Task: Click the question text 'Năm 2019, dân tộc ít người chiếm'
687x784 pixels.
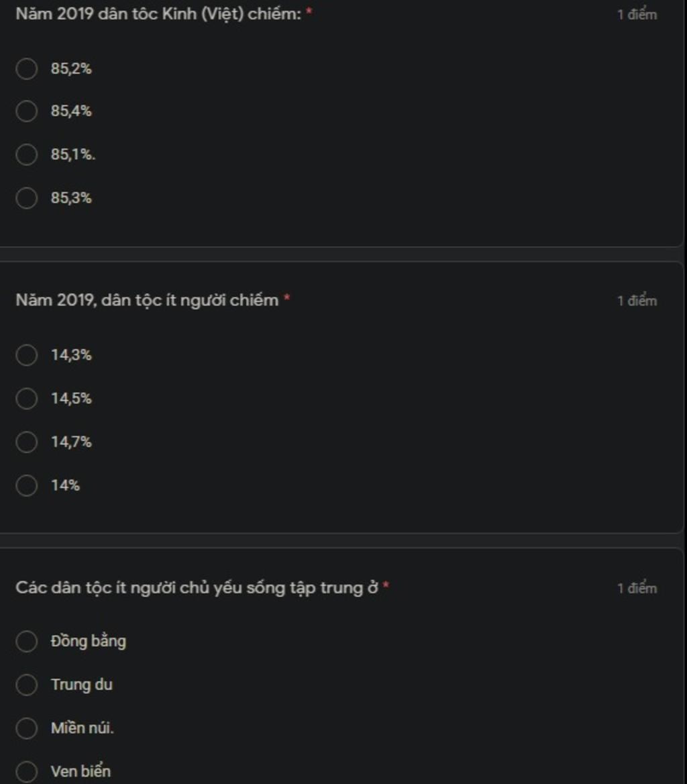Action: (x=147, y=300)
